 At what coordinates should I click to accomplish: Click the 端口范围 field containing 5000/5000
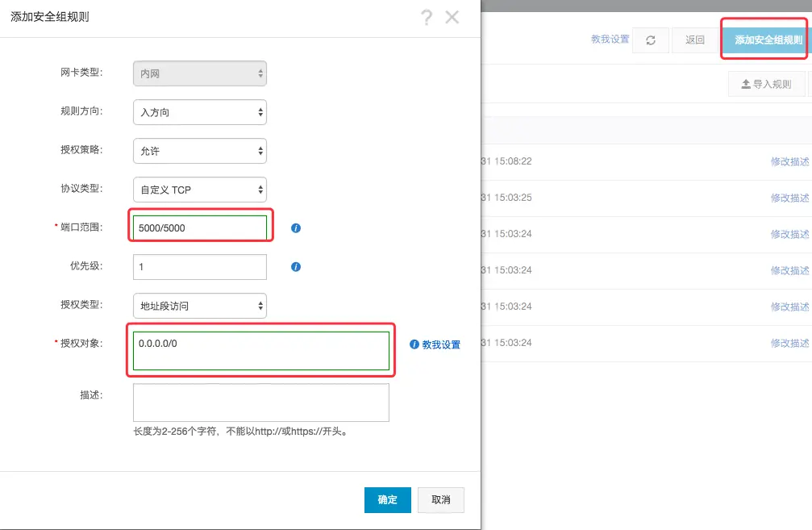(200, 228)
